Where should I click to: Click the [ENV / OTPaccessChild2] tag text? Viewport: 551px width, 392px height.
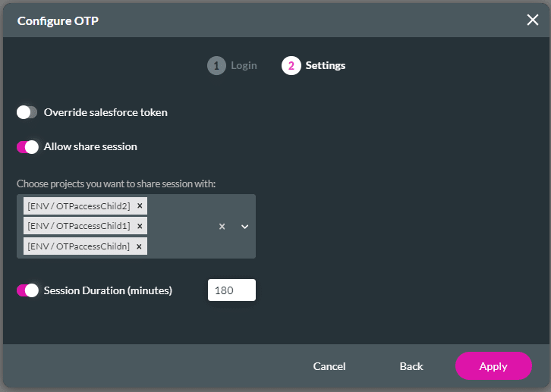pos(79,206)
